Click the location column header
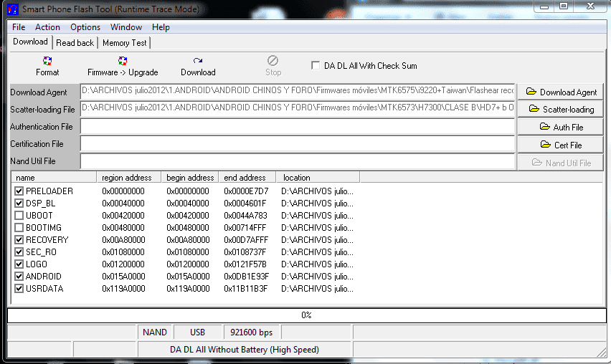611x364 pixels. [318, 178]
